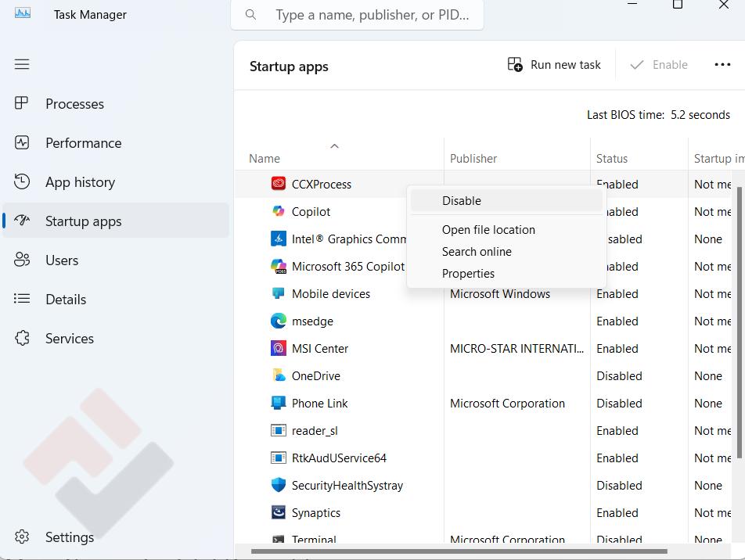Select the OneDrive startup entry icon

tap(278, 375)
